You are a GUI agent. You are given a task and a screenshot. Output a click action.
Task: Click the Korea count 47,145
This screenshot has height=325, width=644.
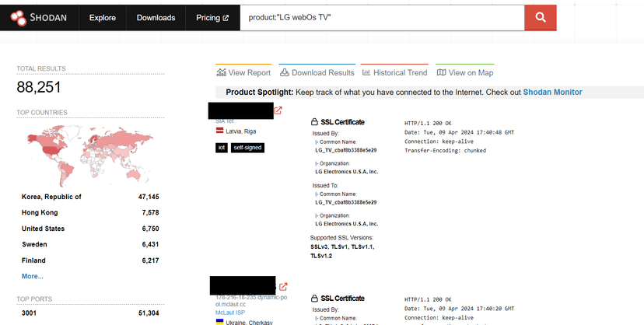pos(149,197)
